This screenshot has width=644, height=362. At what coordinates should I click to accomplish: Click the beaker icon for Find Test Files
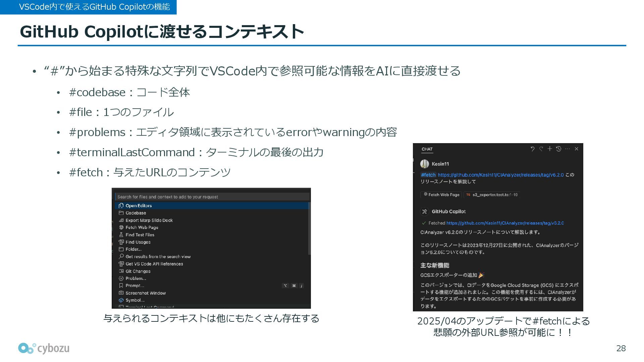(121, 235)
